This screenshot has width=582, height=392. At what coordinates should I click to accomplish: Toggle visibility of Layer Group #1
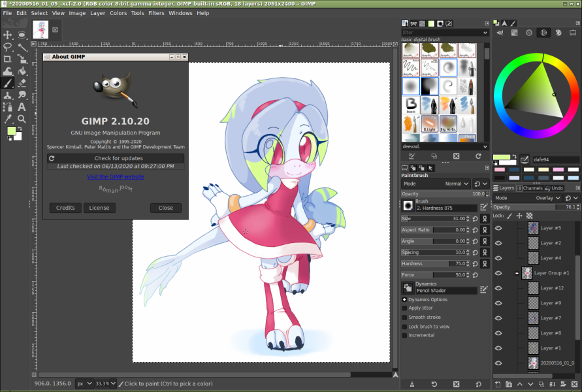tap(498, 273)
